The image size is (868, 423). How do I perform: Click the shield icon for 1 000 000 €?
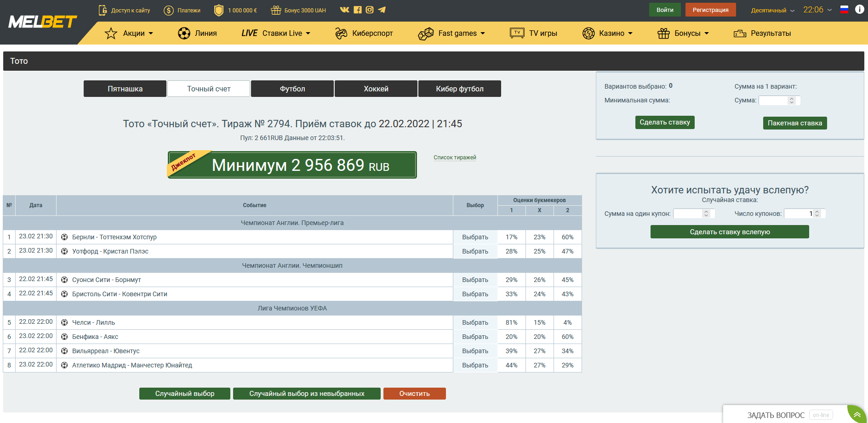click(x=219, y=10)
